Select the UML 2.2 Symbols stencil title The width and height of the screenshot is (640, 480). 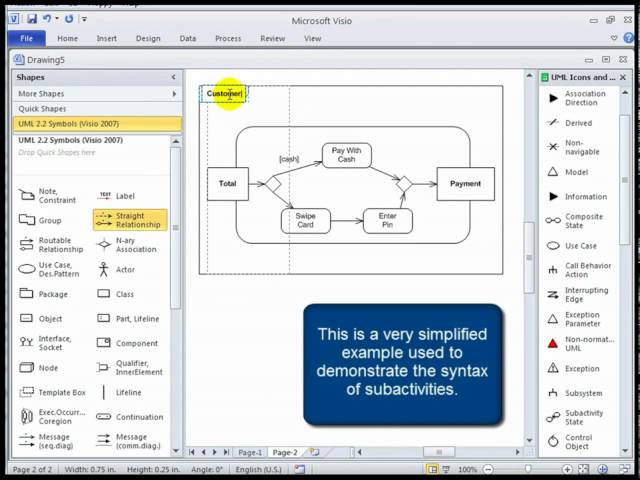[97, 124]
